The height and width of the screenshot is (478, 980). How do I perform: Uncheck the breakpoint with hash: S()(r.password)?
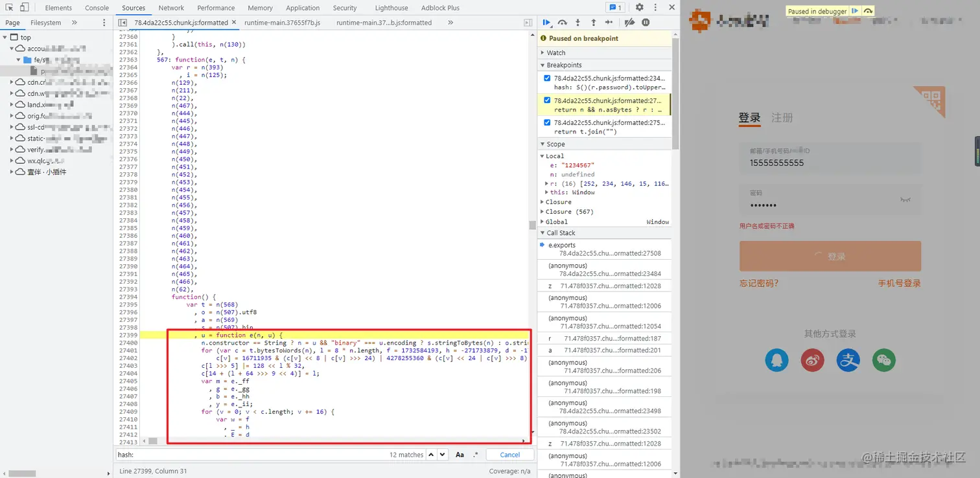coord(547,78)
